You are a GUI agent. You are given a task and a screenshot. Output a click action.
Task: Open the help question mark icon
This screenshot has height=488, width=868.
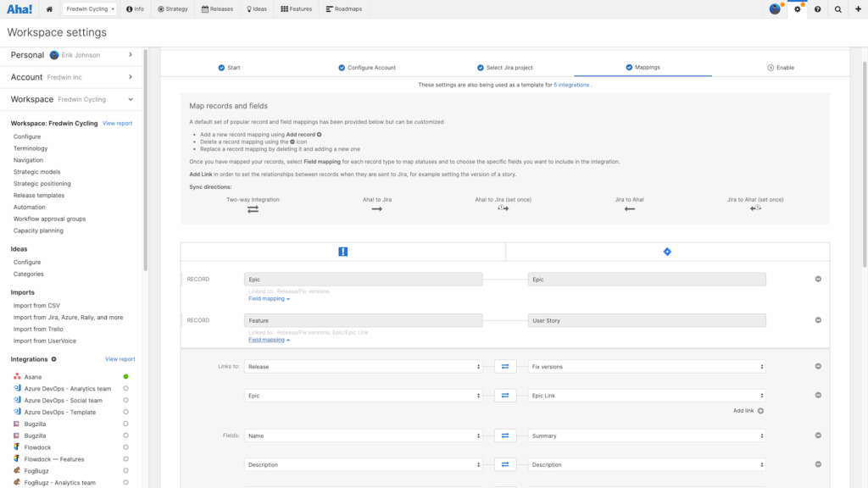(x=818, y=8)
